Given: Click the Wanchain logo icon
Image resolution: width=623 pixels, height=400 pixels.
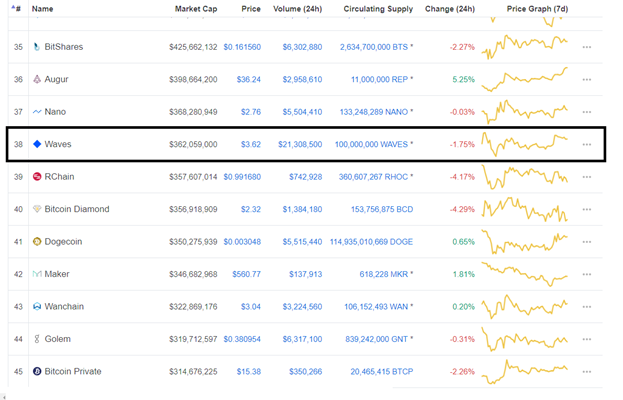Looking at the screenshot, I should point(37,307).
